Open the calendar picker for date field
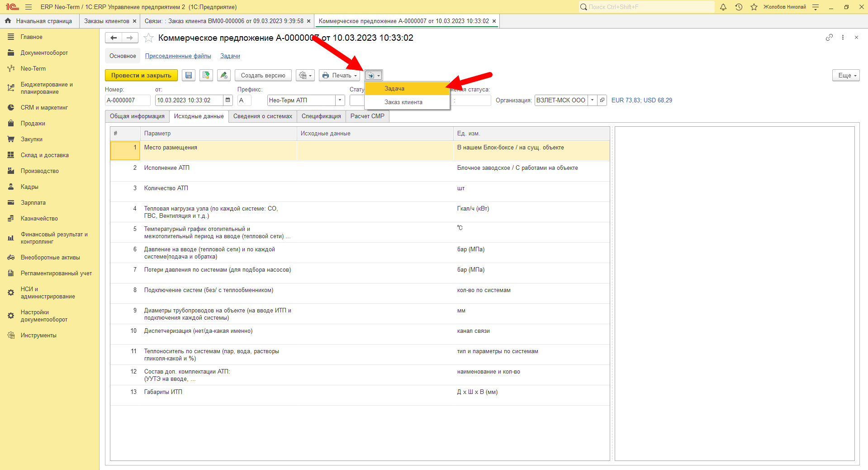Viewport: 868px width, 470px height. (228, 100)
